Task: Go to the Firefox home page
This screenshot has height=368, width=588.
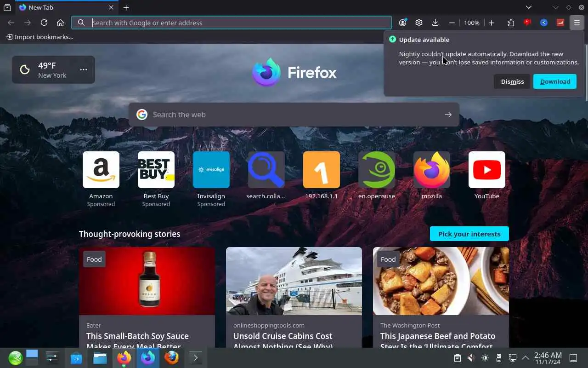Action: [60, 23]
